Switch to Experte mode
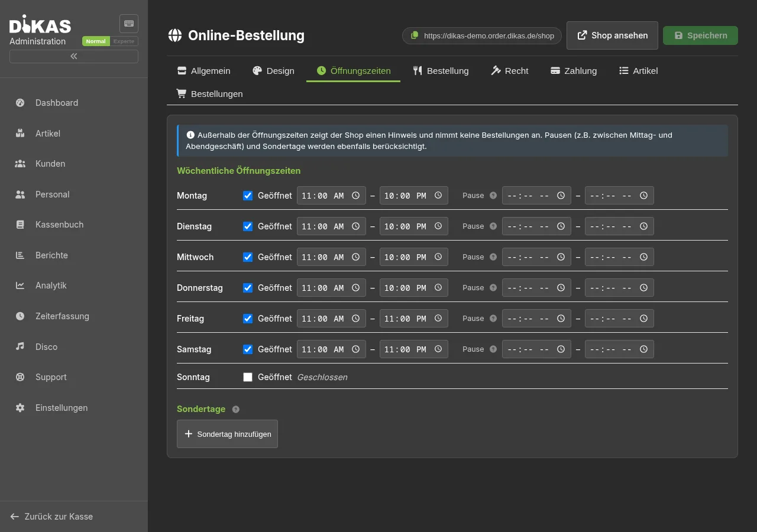The height and width of the screenshot is (532, 757). 124,41
